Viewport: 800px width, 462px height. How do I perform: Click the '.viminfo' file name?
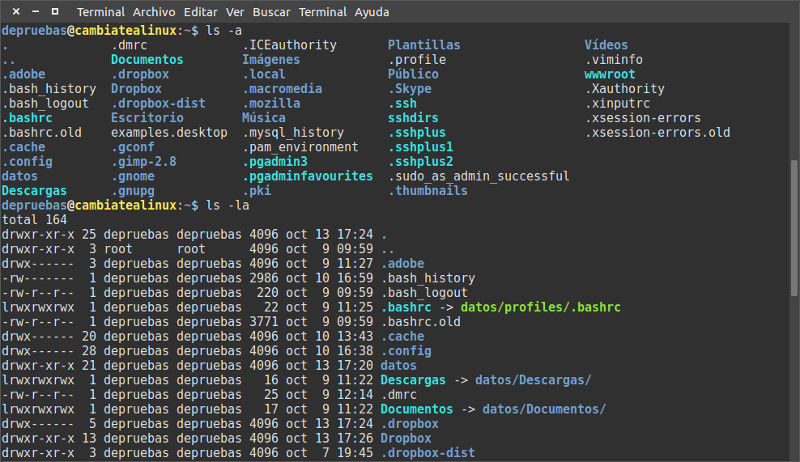[x=614, y=60]
